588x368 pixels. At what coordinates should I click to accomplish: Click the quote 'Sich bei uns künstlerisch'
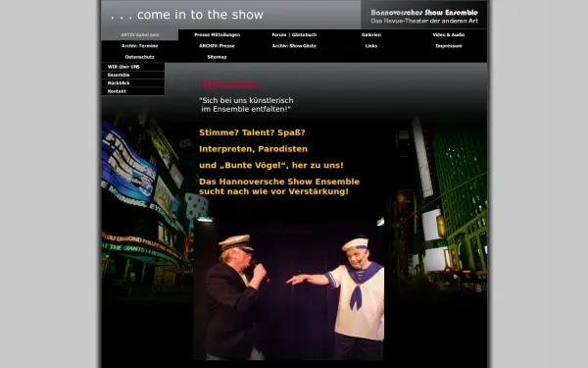[246, 100]
